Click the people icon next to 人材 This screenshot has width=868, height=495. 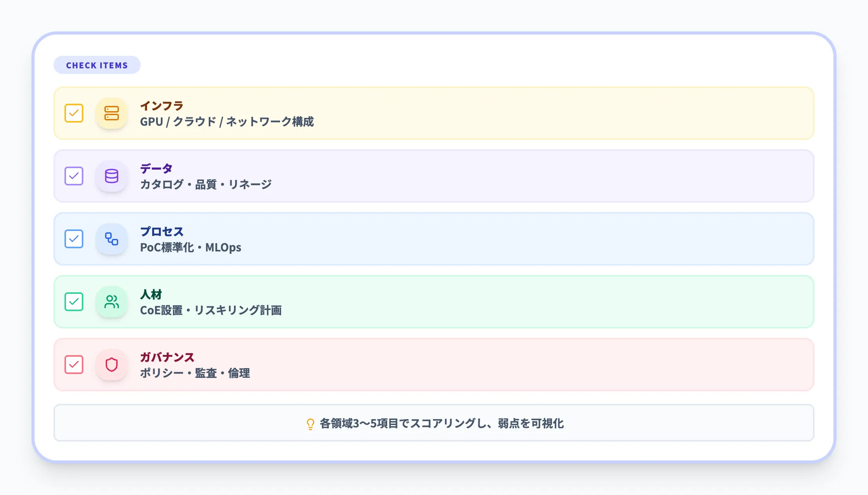[x=112, y=302]
